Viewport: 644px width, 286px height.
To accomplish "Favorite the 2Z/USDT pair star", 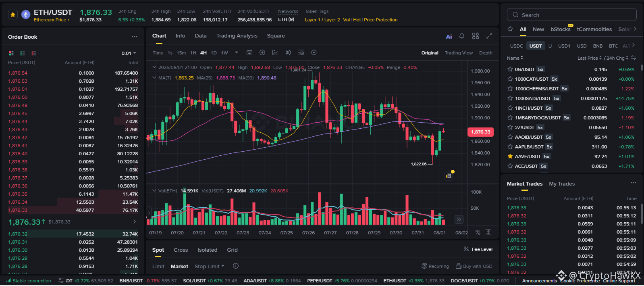I will click(x=510, y=127).
